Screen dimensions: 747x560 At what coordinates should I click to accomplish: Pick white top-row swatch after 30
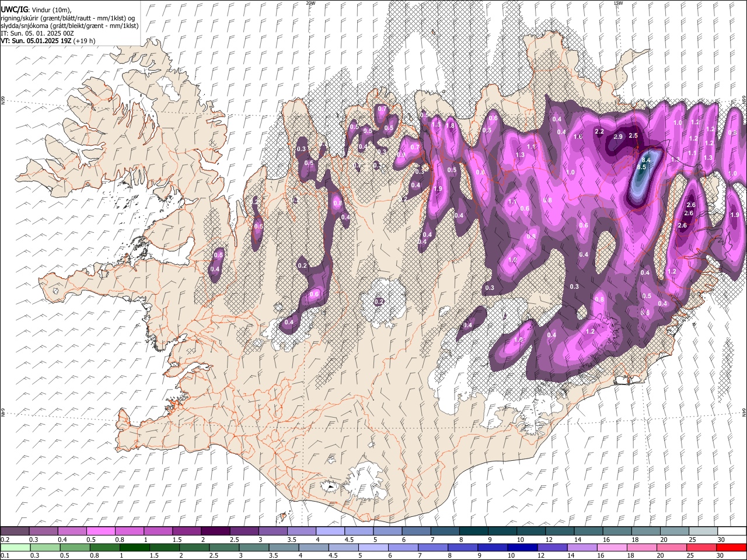[731, 531]
